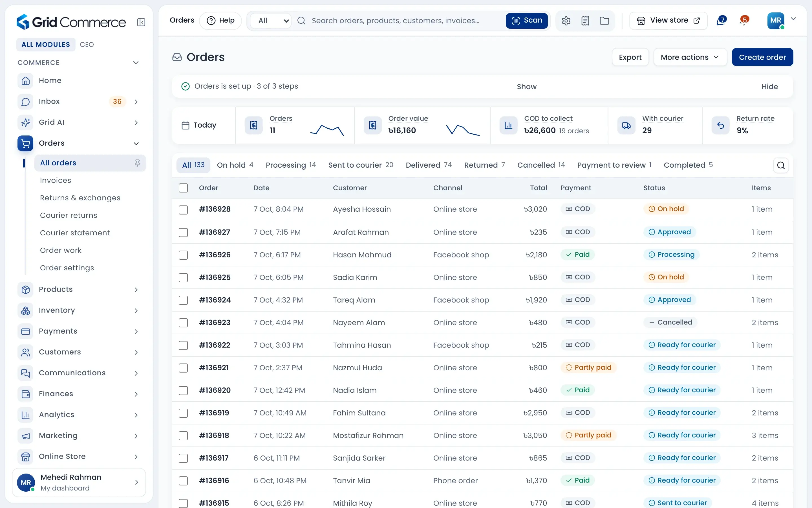The width and height of the screenshot is (812, 508).
Task: Open the folder icon in top bar
Action: 604,21
